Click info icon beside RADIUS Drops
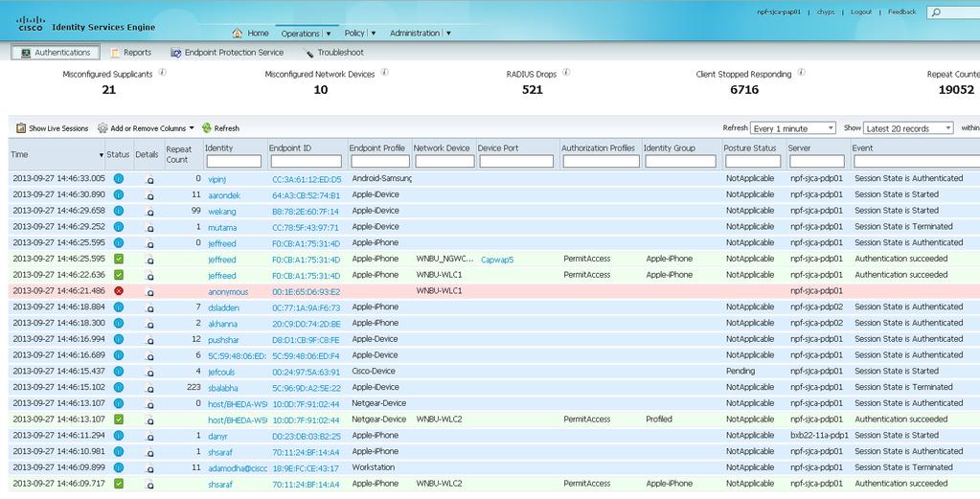 click(566, 73)
